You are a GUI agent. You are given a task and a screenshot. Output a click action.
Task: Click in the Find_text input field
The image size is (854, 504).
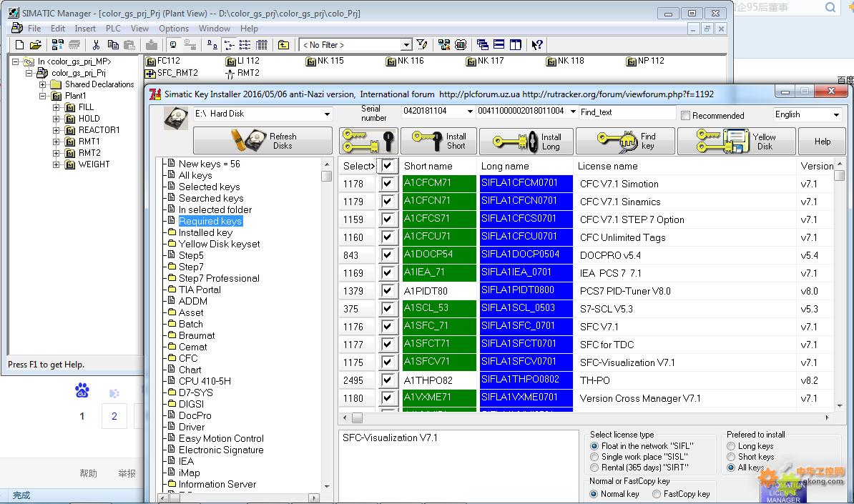(x=627, y=112)
